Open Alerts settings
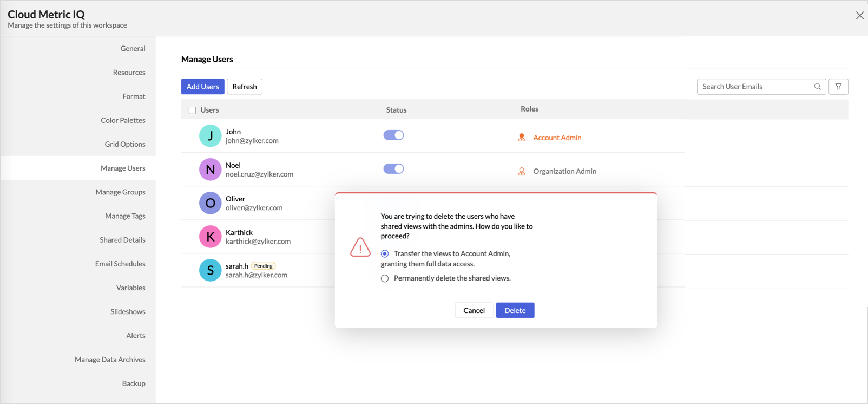This screenshot has width=868, height=404. (x=135, y=335)
